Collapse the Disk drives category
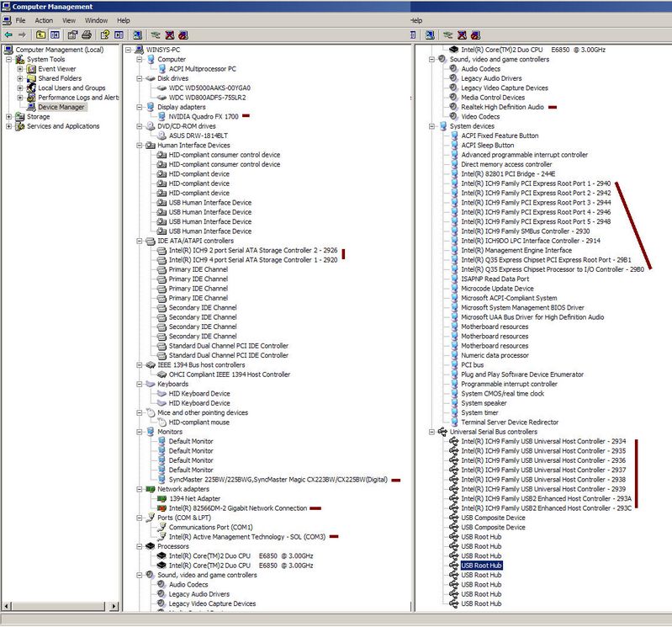 [140, 78]
